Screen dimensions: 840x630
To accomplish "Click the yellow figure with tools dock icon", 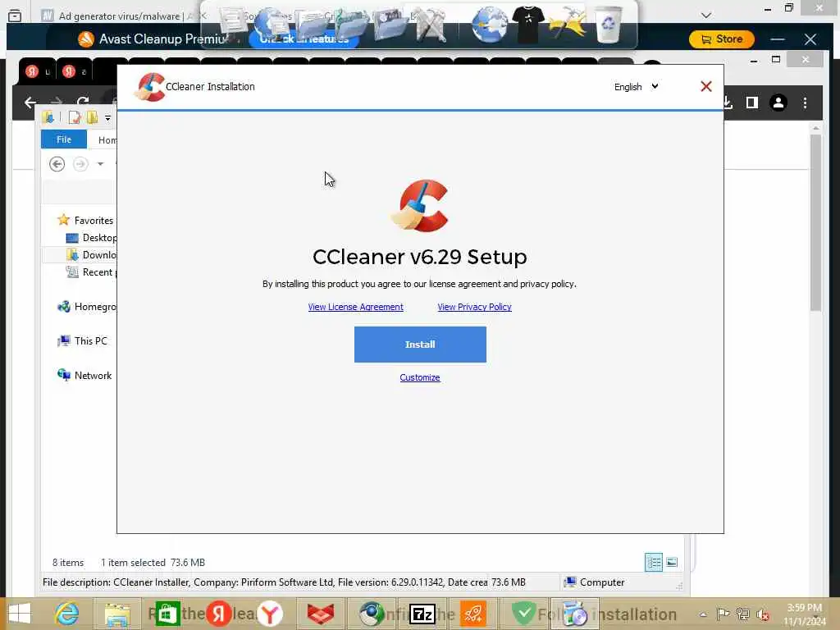I will (x=567, y=24).
